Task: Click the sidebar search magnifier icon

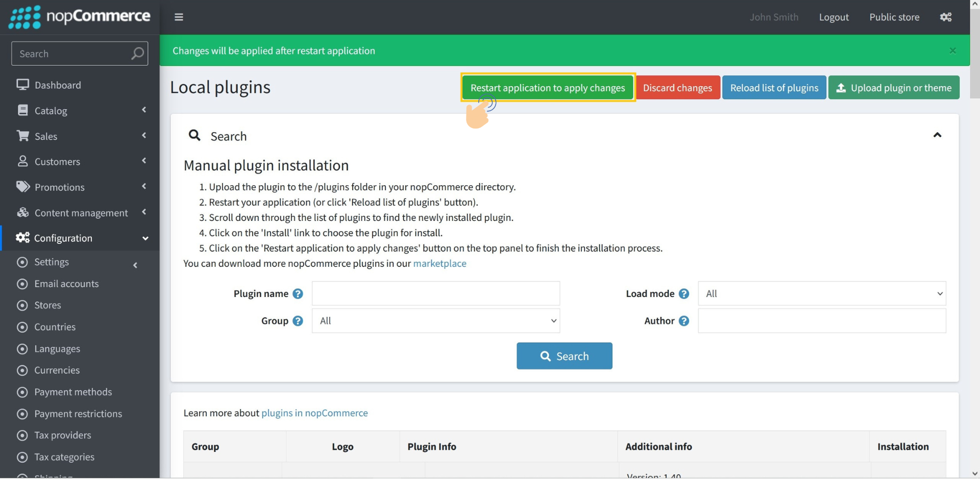Action: tap(137, 54)
